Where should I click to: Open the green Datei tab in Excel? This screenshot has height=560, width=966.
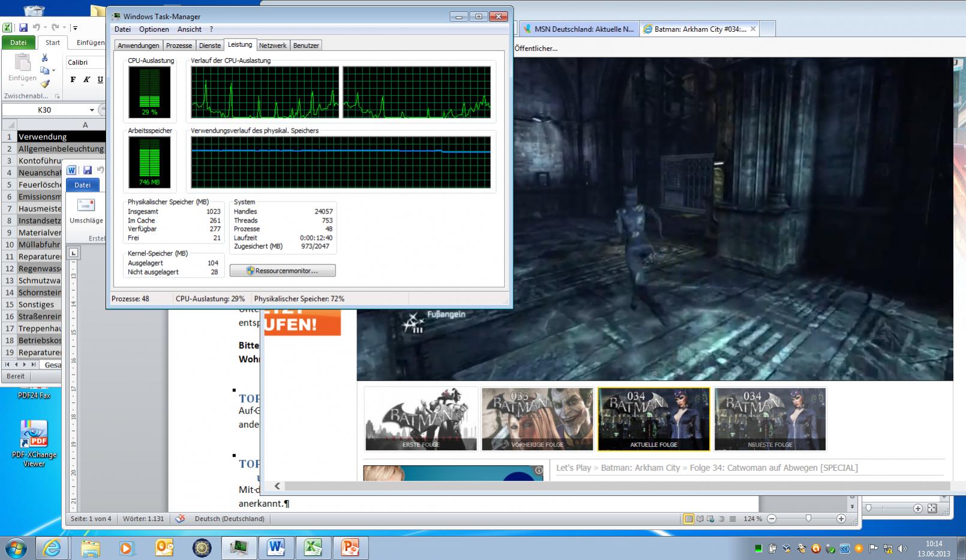[19, 43]
